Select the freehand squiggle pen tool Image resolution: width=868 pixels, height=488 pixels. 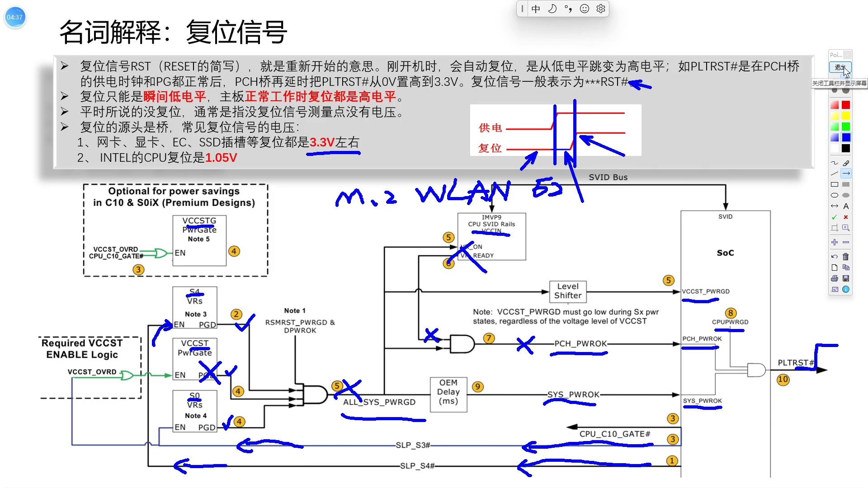(835, 163)
